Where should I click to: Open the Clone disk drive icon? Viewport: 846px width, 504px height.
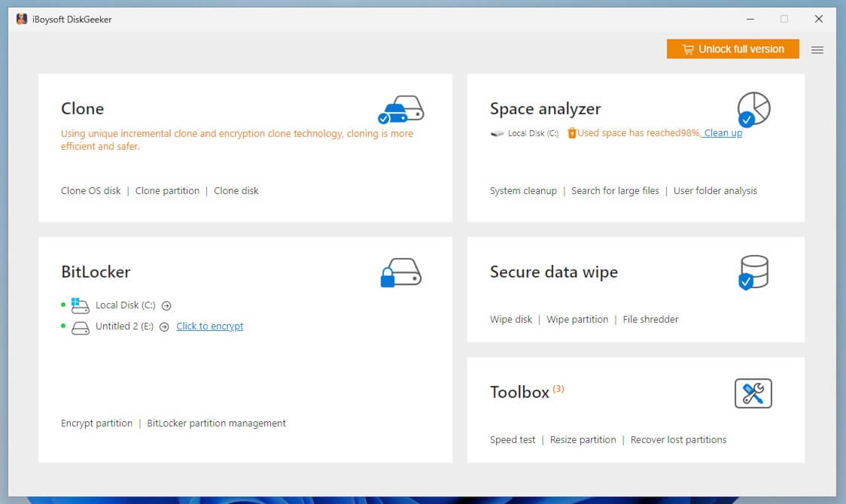[401, 109]
